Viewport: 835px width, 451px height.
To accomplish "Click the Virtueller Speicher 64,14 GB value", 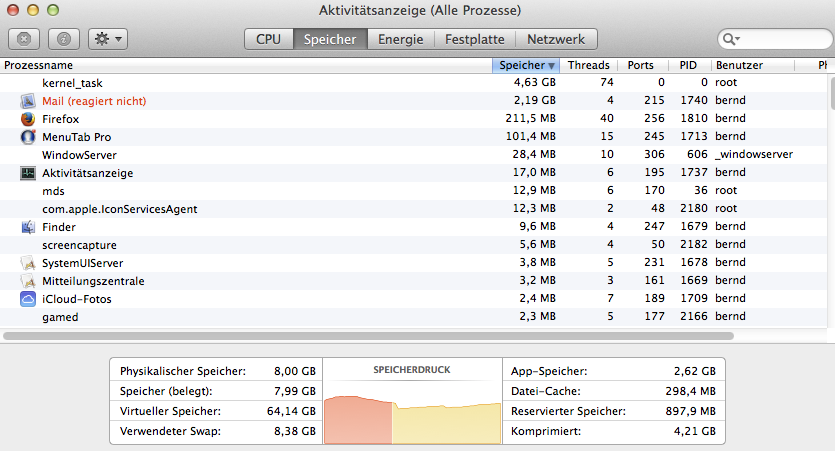I will [x=291, y=412].
